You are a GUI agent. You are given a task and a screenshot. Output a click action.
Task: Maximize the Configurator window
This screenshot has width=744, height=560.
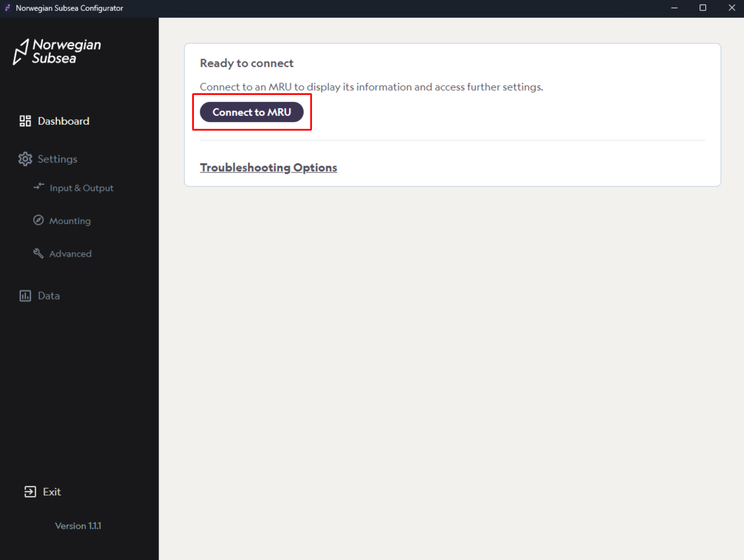(703, 8)
